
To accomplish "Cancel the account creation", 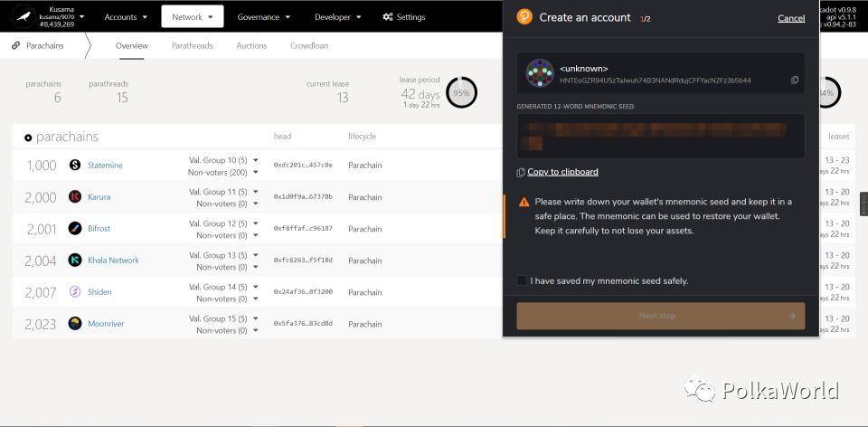I will (x=791, y=18).
